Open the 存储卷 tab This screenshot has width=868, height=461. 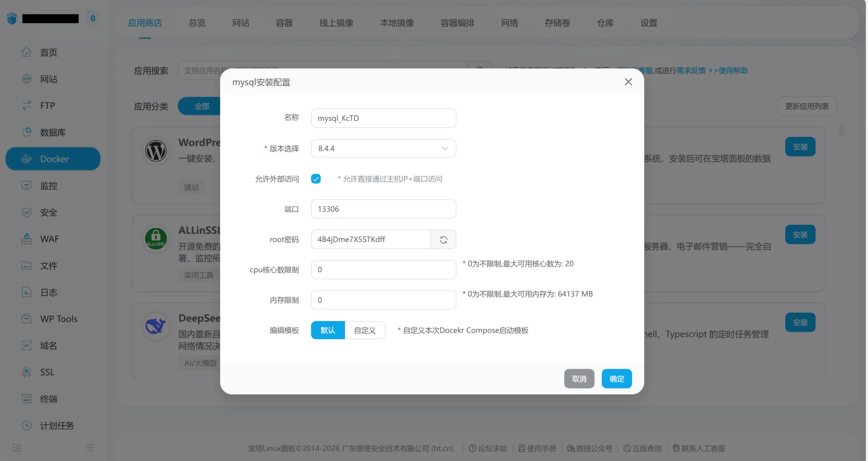point(558,23)
